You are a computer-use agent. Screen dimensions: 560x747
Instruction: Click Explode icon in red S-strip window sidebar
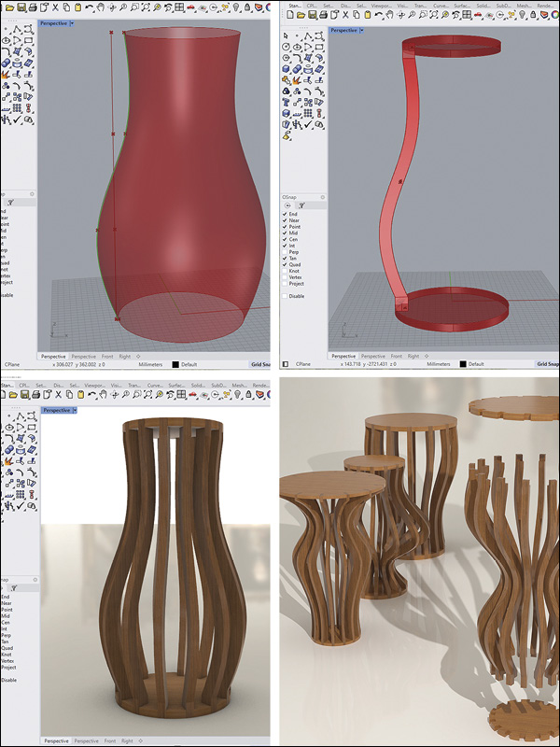click(297, 80)
